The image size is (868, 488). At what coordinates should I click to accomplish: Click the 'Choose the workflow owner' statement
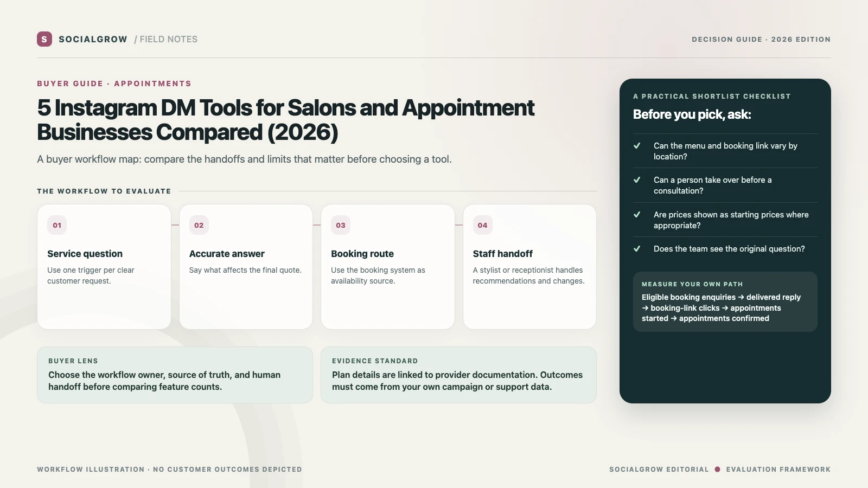click(164, 381)
